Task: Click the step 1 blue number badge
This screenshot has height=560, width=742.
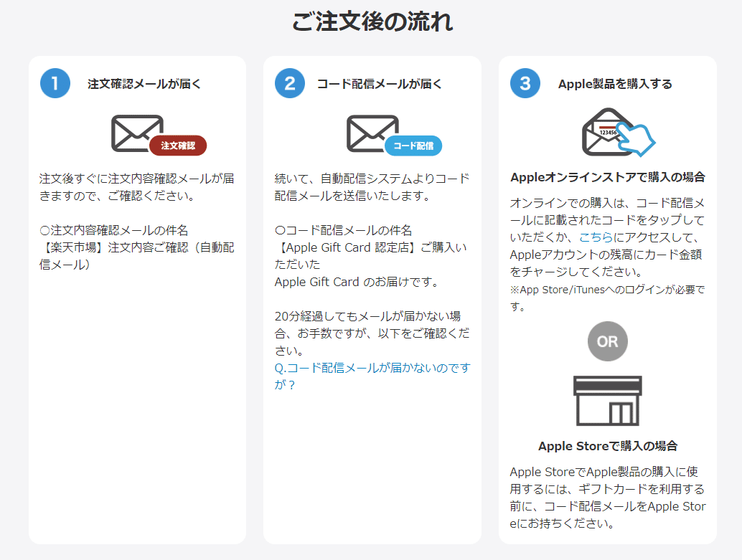Action: click(55, 83)
